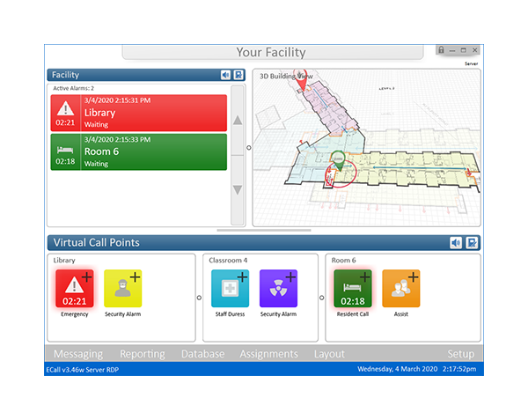Click the horizontal splitter bar between panels
528x420 pixels.
(x=264, y=230)
